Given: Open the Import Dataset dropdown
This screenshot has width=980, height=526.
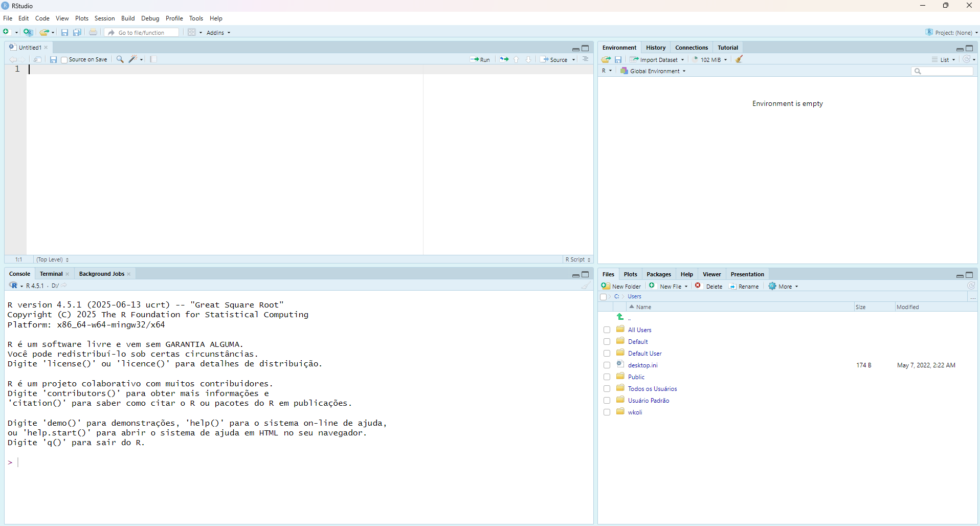Looking at the screenshot, I should tap(657, 59).
